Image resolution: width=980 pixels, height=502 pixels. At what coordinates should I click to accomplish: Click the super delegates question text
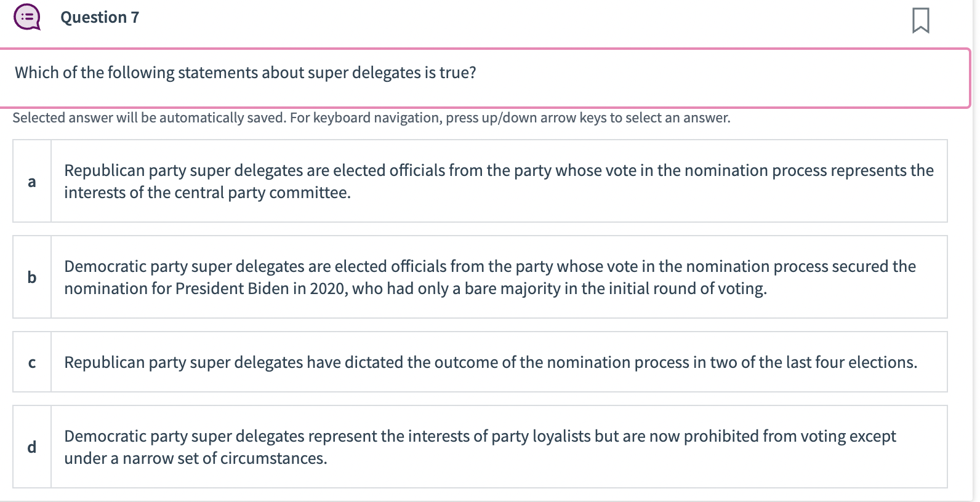pyautogui.click(x=246, y=73)
